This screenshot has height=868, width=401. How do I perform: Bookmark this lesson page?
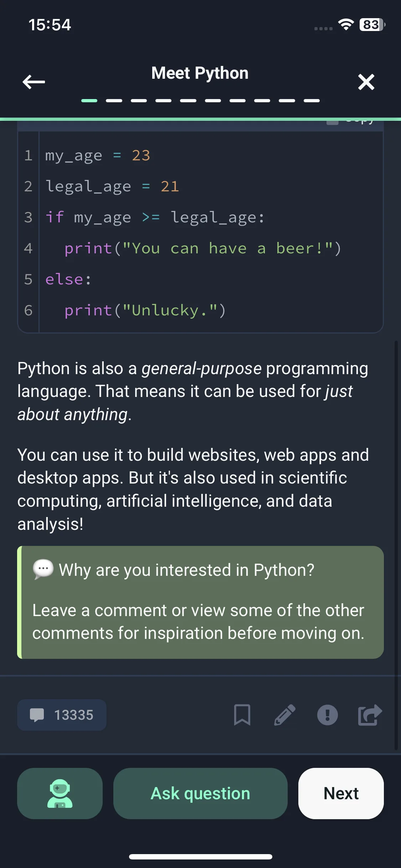[242, 715]
